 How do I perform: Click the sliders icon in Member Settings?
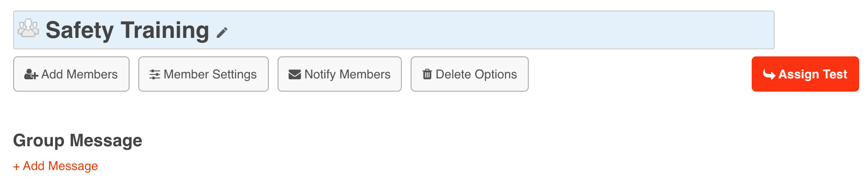(155, 74)
